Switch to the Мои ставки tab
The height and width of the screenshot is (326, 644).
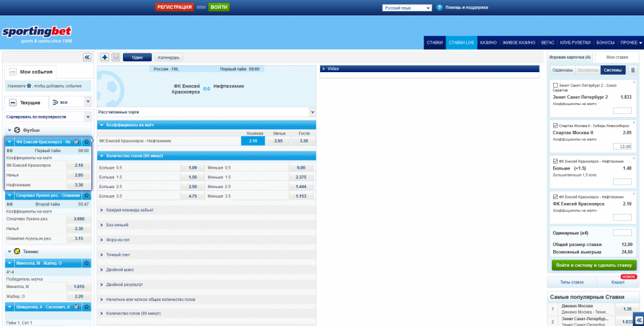click(617, 57)
